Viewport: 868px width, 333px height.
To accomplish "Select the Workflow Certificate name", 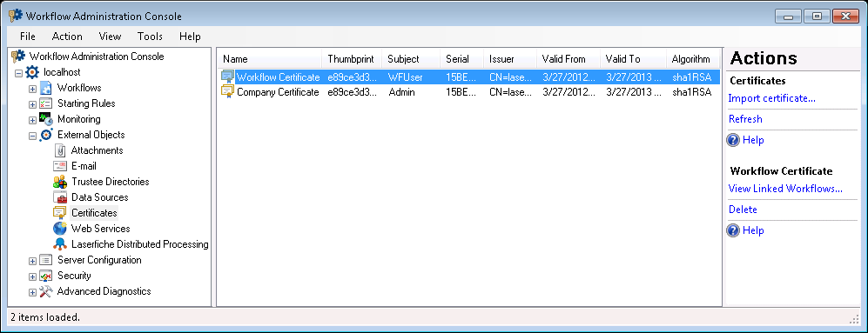I will tap(278, 77).
